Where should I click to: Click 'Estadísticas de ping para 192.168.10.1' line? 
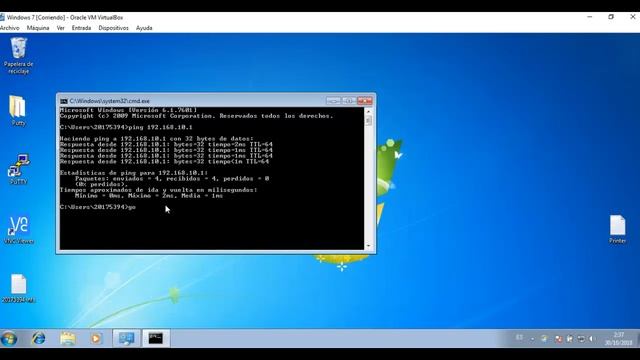pos(133,173)
